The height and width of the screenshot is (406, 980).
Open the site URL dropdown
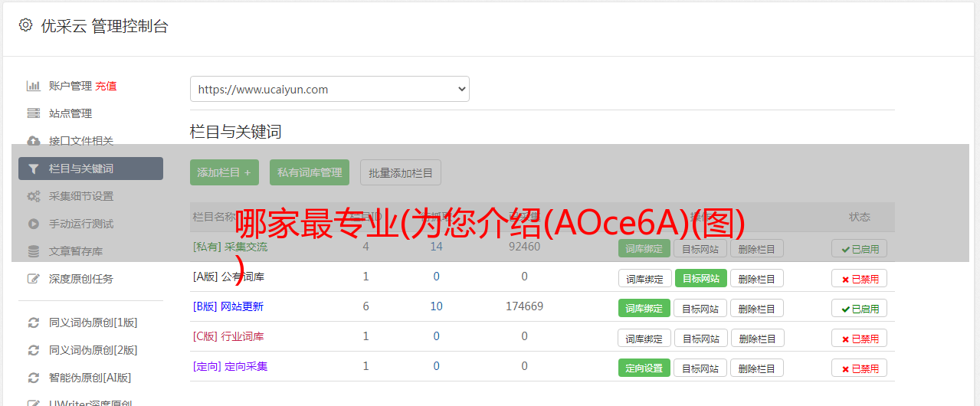(x=329, y=89)
